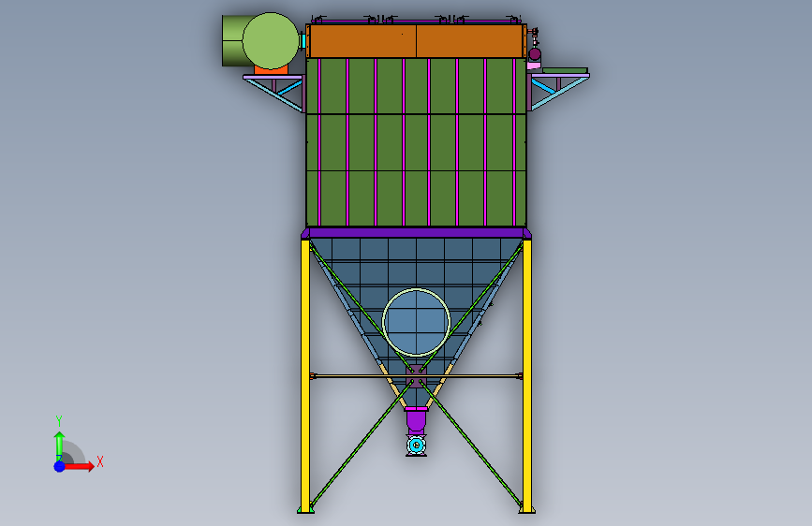The width and height of the screenshot is (812, 526).
Task: Select the circular inspection port on the hopper
Action: click(x=416, y=322)
